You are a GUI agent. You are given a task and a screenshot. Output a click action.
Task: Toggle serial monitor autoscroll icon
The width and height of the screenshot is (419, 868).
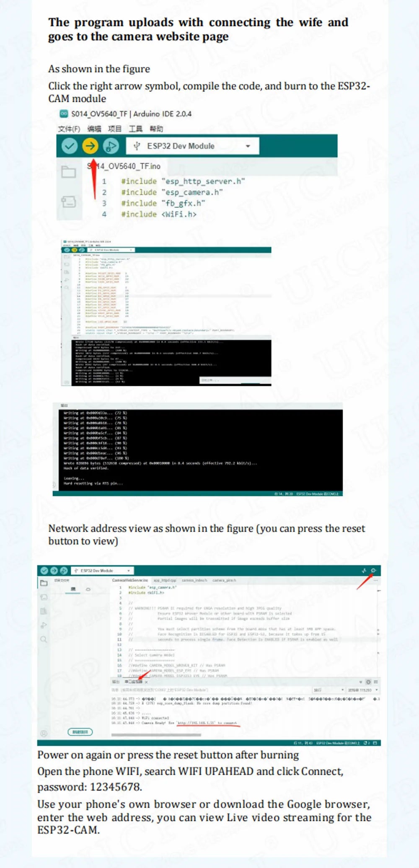[x=360, y=682]
